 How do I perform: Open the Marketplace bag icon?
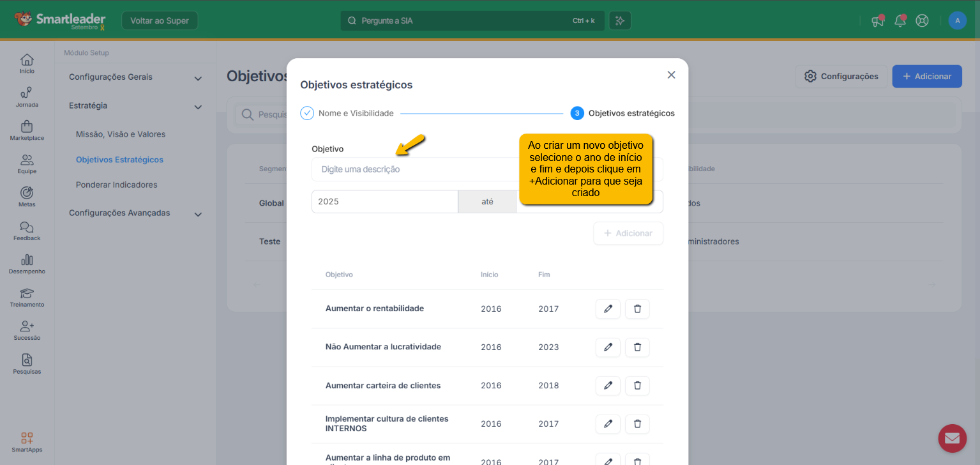27,126
